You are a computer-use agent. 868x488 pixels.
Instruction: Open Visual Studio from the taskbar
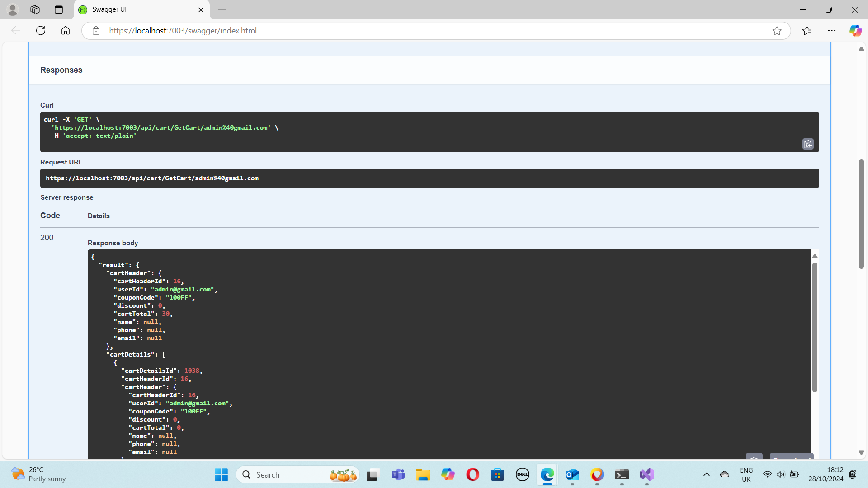(647, 474)
